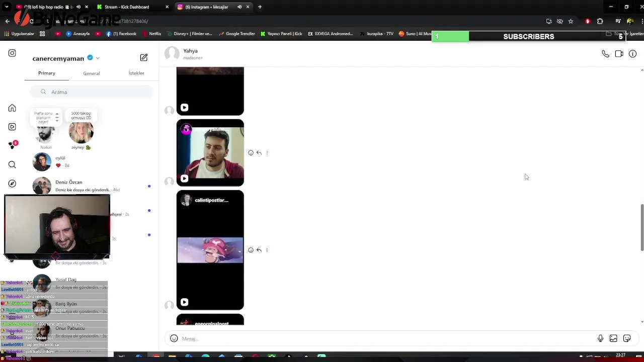
Task: Open Yahya's profile from chat header
Action: (x=190, y=54)
